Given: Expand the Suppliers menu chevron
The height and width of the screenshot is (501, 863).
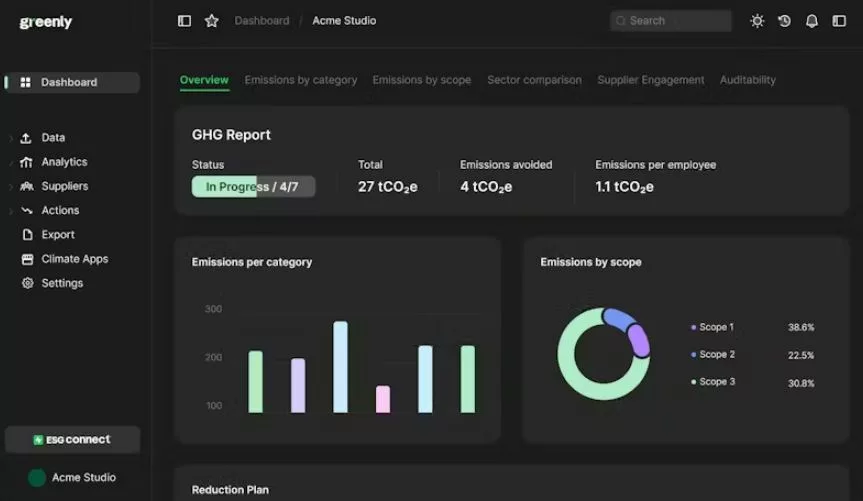Looking at the screenshot, I should pyautogui.click(x=10, y=187).
